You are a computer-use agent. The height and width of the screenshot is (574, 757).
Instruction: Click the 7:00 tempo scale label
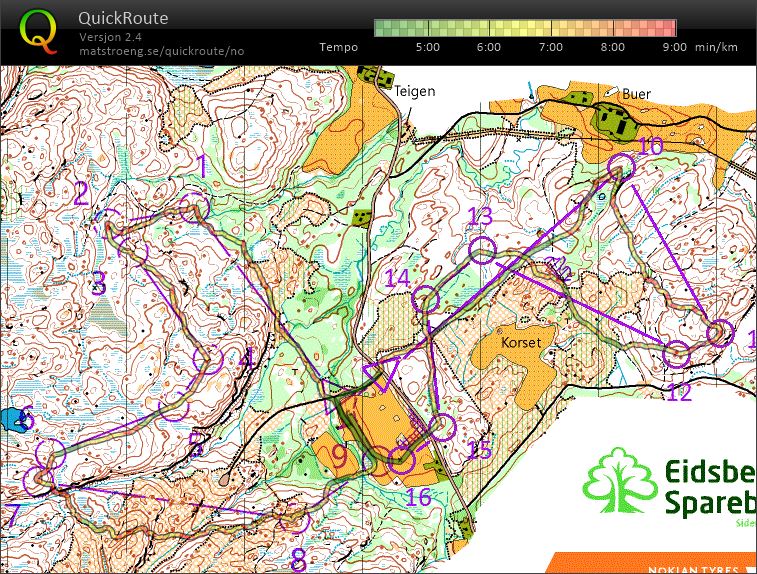click(550, 47)
